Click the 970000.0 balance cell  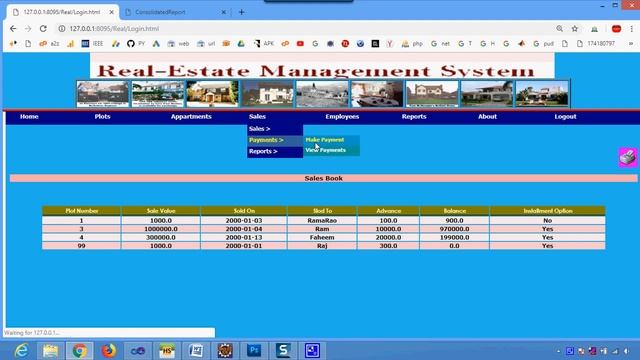pyautogui.click(x=454, y=229)
